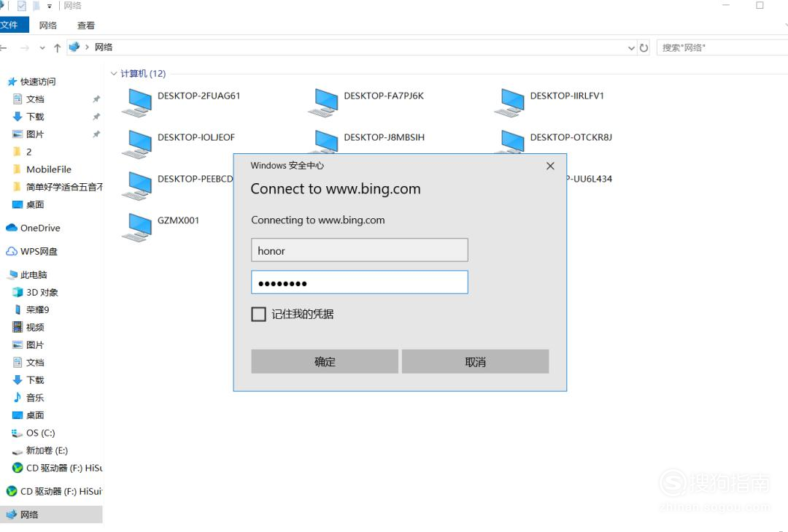Screen dimensions: 788x532
Task: Open 音乐 folder in sidebar
Action: coord(28,398)
